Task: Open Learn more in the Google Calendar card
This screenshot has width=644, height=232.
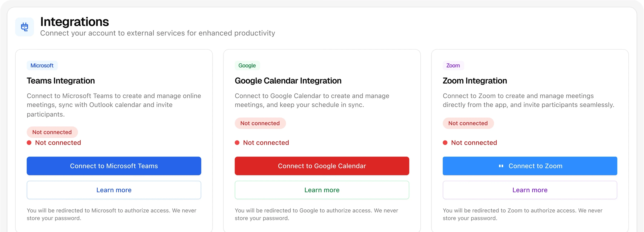Action: coord(322,190)
